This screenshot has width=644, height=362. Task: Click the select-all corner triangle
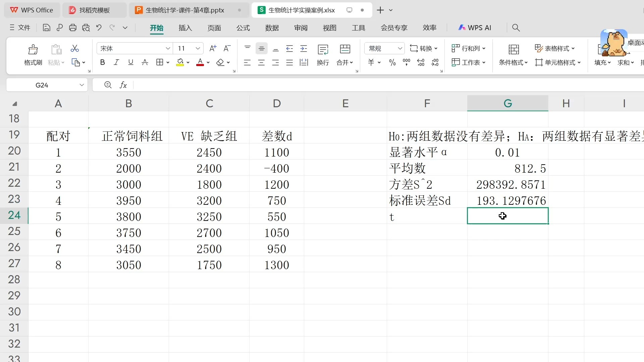point(14,104)
